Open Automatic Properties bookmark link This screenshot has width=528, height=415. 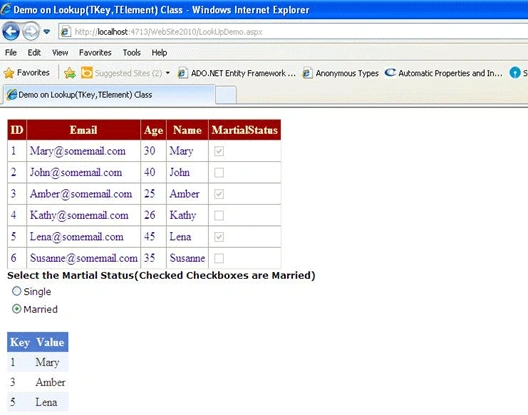(x=444, y=73)
